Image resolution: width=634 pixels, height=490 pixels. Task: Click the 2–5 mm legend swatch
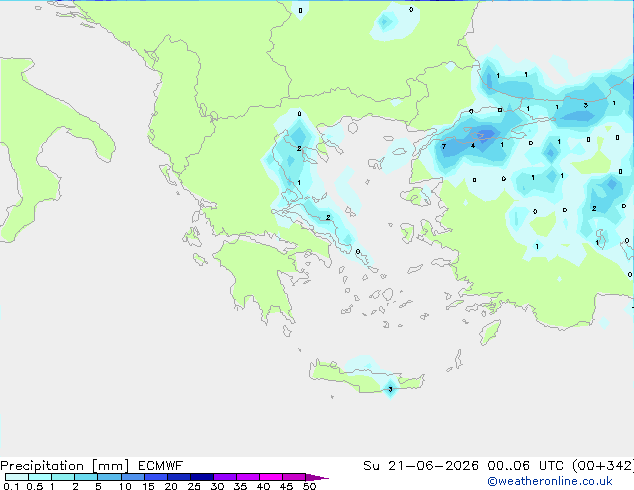86,477
